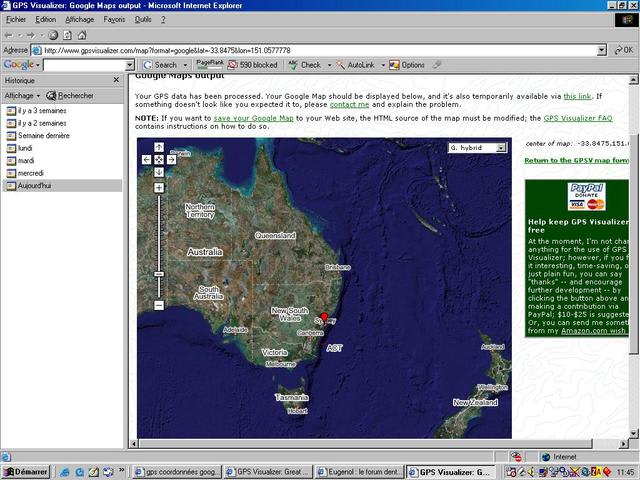
Task: Open the Favoris menu
Action: point(114,19)
